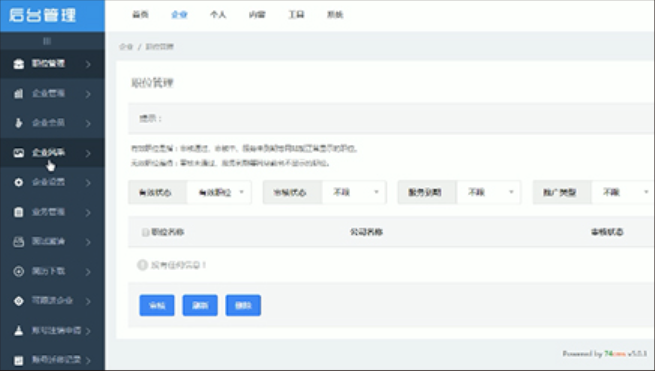
Task: Open the 企业风采 sidebar menu label
Action: (x=48, y=152)
